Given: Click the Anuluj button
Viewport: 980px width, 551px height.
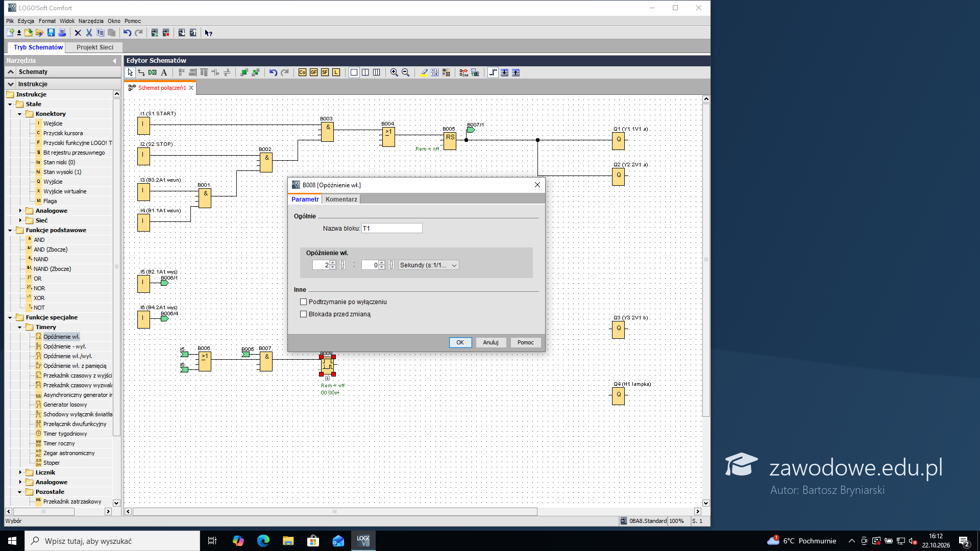Looking at the screenshot, I should coord(491,342).
